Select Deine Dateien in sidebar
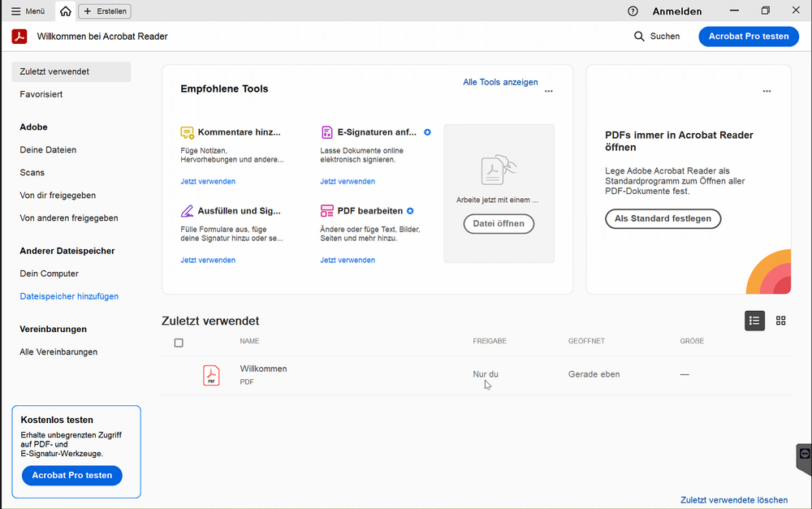 click(x=48, y=150)
